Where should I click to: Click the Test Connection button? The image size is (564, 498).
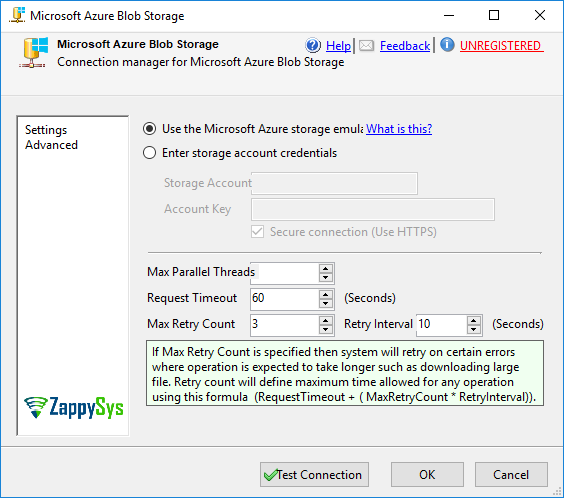pos(314,475)
